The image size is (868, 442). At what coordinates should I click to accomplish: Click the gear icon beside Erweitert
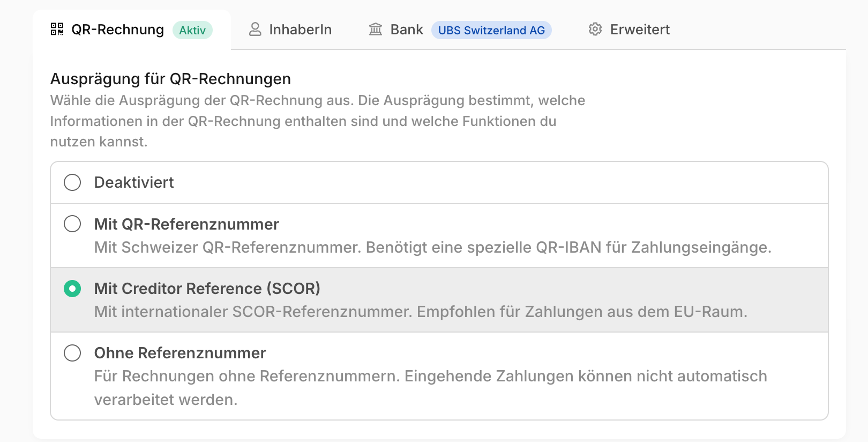click(x=595, y=29)
